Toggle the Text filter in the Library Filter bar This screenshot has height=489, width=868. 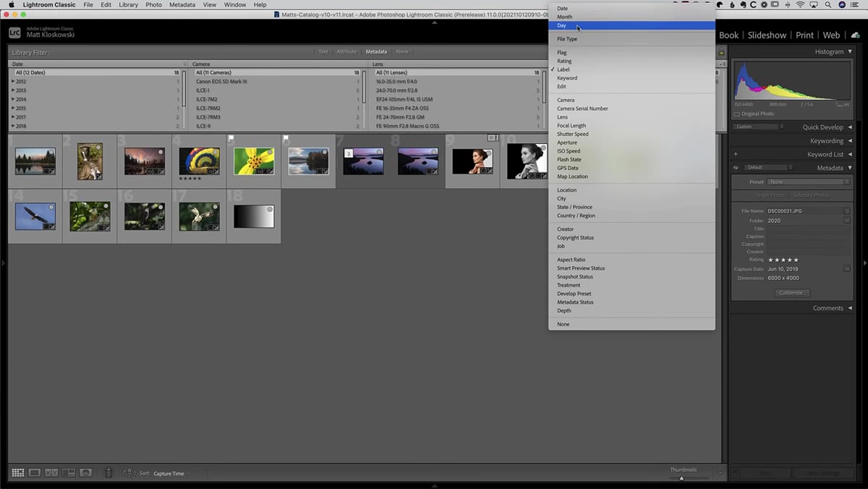coord(323,52)
